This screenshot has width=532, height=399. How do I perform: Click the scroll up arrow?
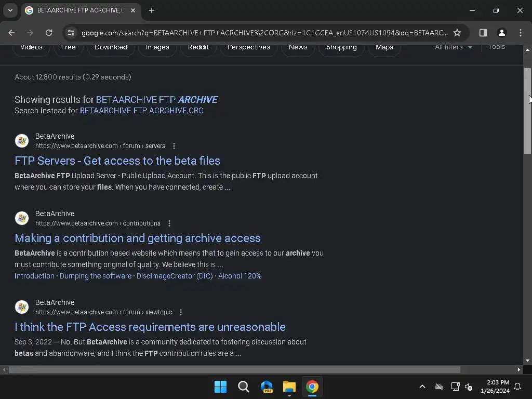[527, 50]
